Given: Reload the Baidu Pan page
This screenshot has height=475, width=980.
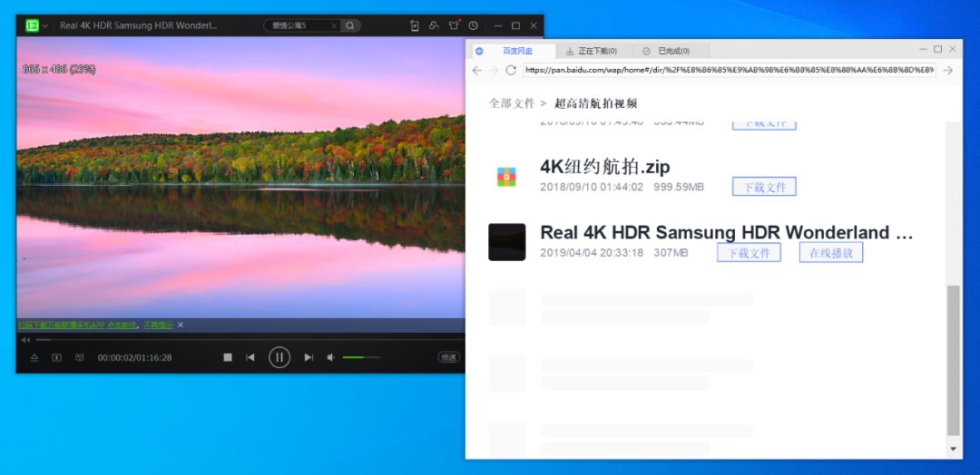Looking at the screenshot, I should pyautogui.click(x=511, y=71).
